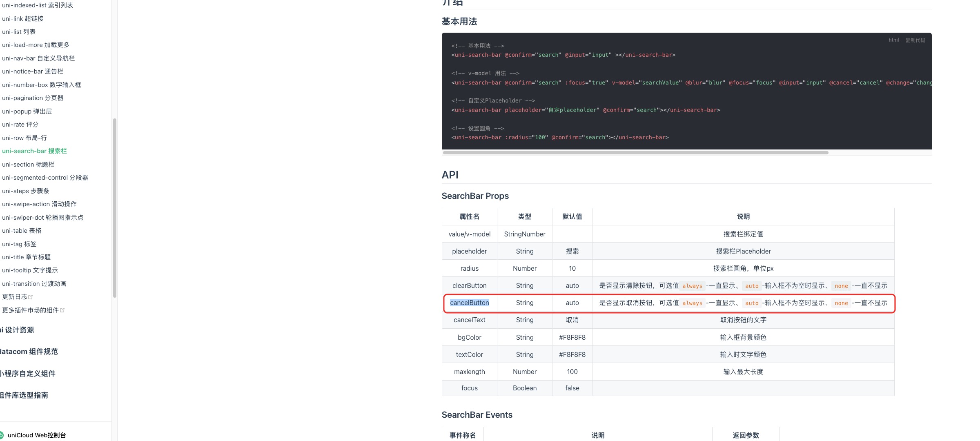Go to uni-swiper-dot 轮播图指示点
The width and height of the screenshot is (980, 441).
coord(42,218)
